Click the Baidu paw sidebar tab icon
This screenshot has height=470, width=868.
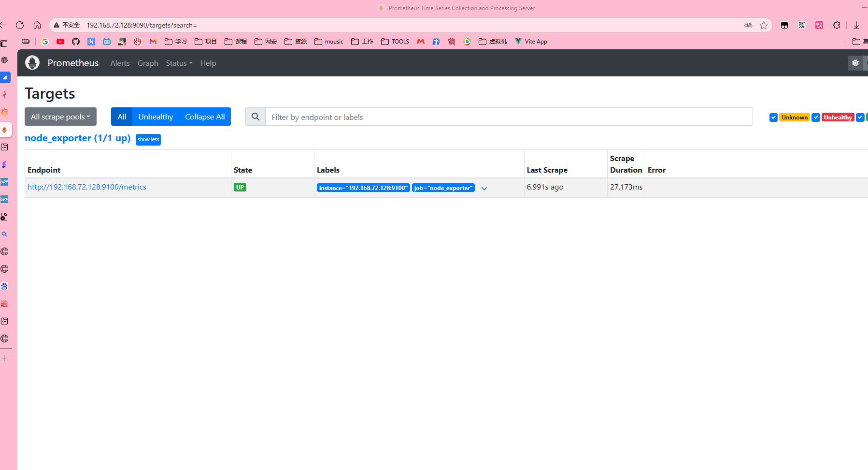point(4,286)
